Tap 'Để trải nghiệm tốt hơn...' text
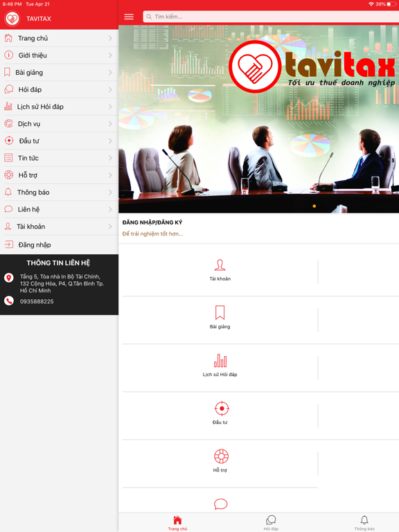 tap(152, 233)
